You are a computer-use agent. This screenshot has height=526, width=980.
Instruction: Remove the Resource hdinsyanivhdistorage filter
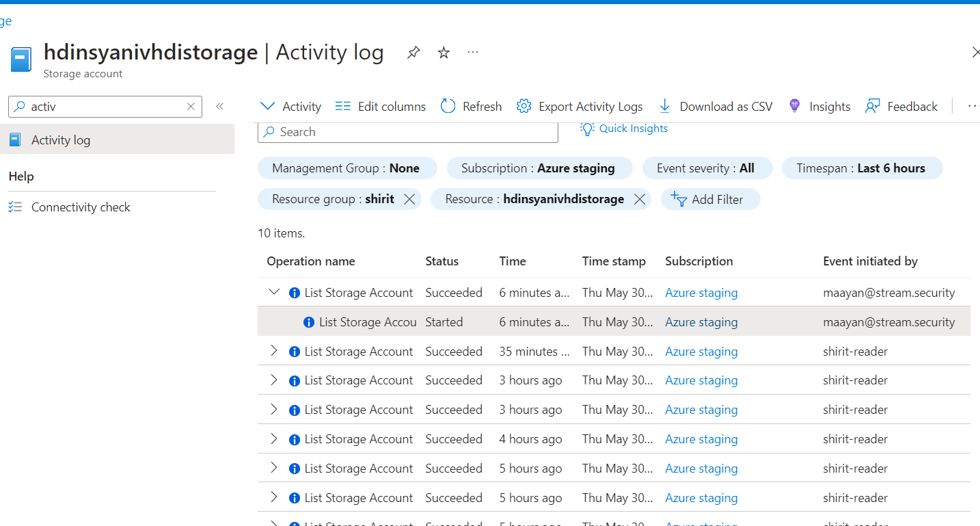tap(640, 199)
